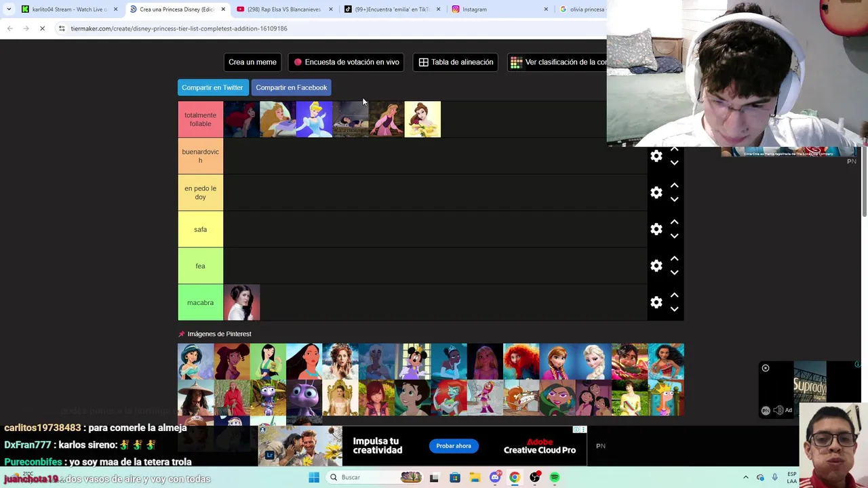Open Tabla de alineación

pyautogui.click(x=456, y=62)
